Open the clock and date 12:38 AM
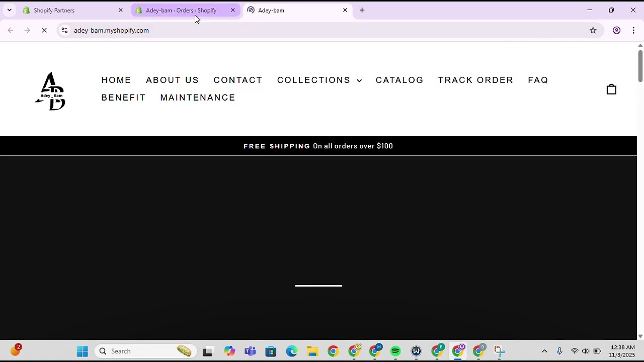The width and height of the screenshot is (644, 362). click(622, 351)
